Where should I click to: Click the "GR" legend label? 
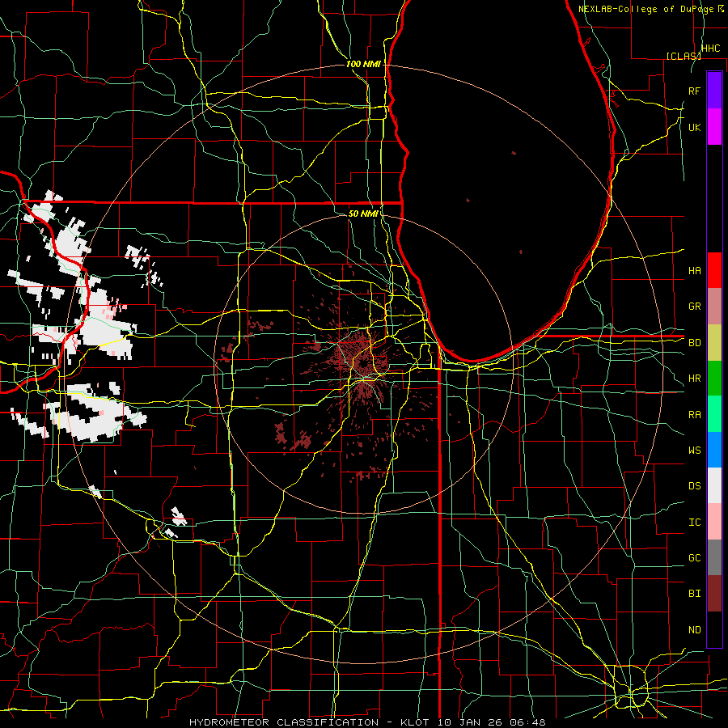coord(694,307)
